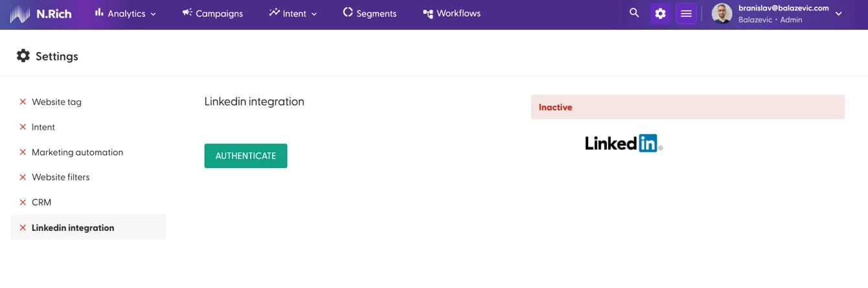Screen dimensions: 868x288
Task: Click the N.Rich logo
Action: coord(41,14)
